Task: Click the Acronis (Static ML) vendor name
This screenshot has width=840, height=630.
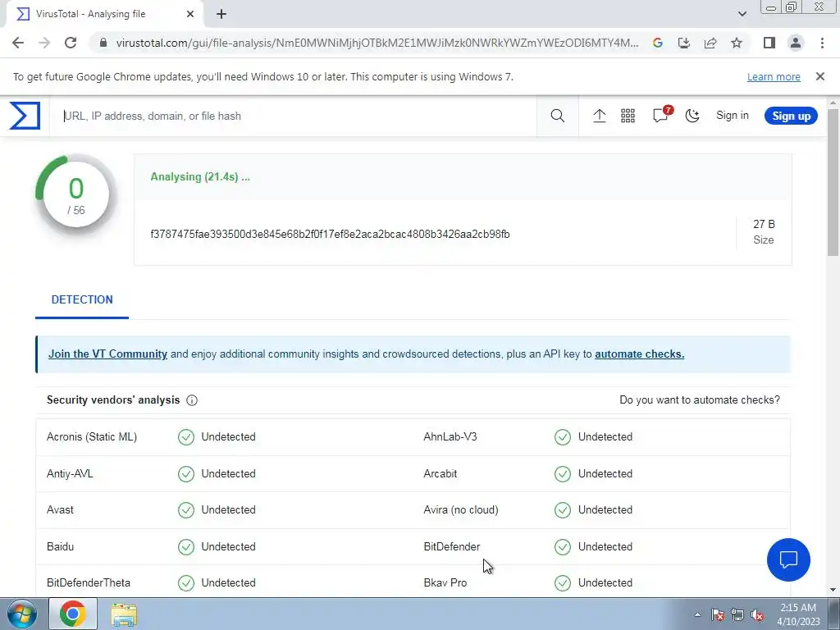Action: [92, 437]
